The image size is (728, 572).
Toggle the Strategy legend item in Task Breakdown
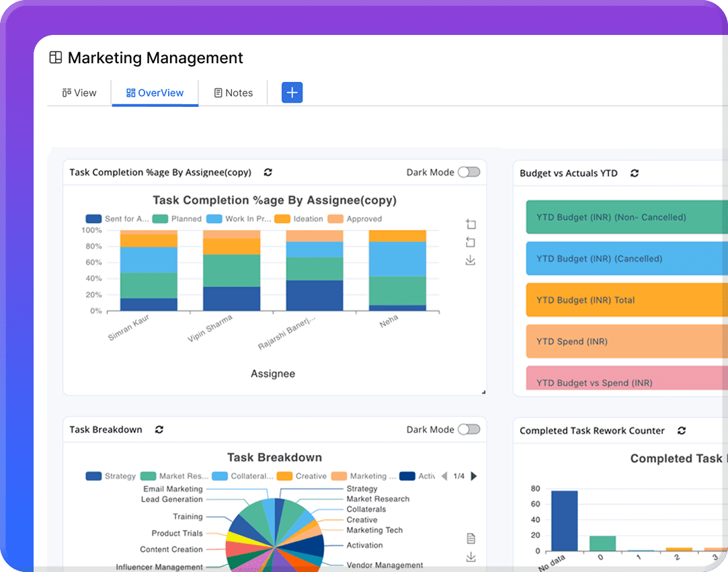(x=111, y=476)
